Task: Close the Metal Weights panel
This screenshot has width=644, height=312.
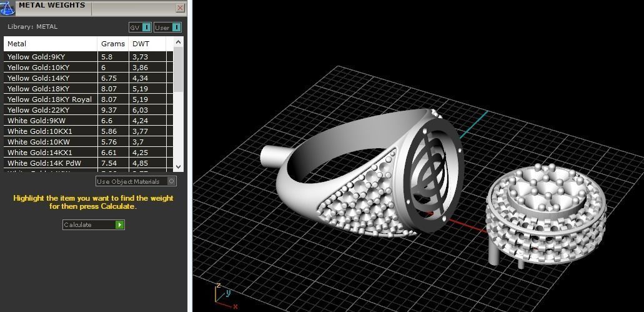Action: [180, 8]
